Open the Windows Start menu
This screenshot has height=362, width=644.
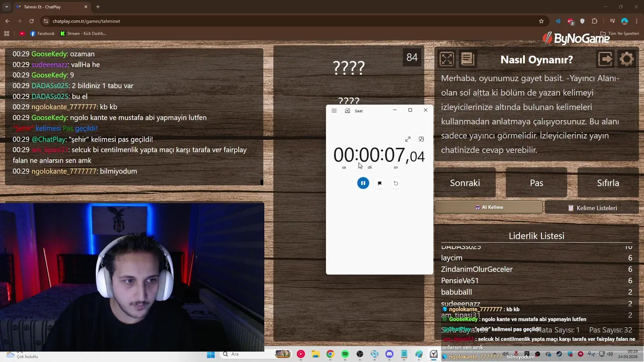[211, 354]
